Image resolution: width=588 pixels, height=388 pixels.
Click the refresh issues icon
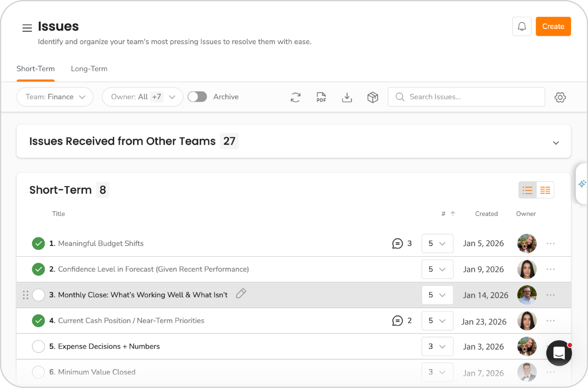[x=296, y=97]
